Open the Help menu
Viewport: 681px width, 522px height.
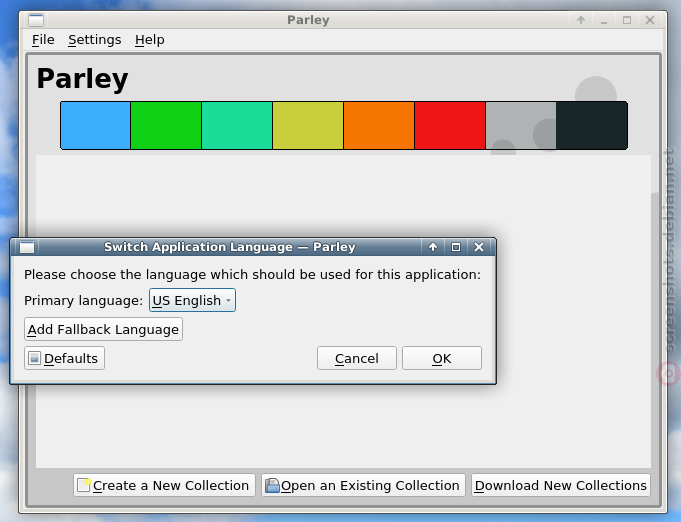149,40
